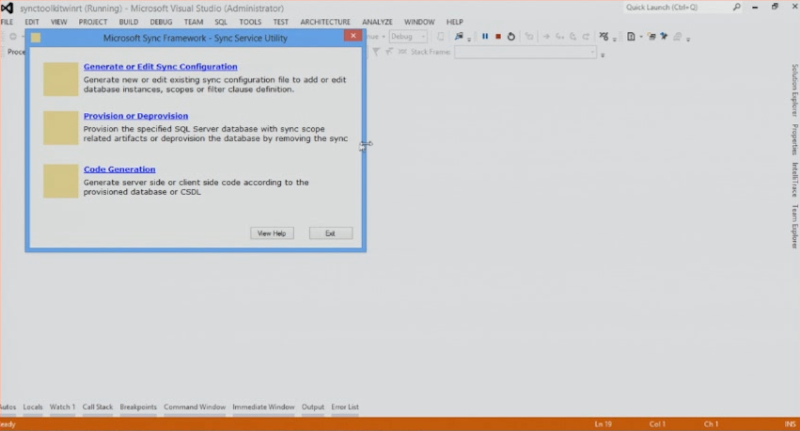Click the View Help button
Image resolution: width=800 pixels, height=431 pixels.
pyautogui.click(x=272, y=233)
